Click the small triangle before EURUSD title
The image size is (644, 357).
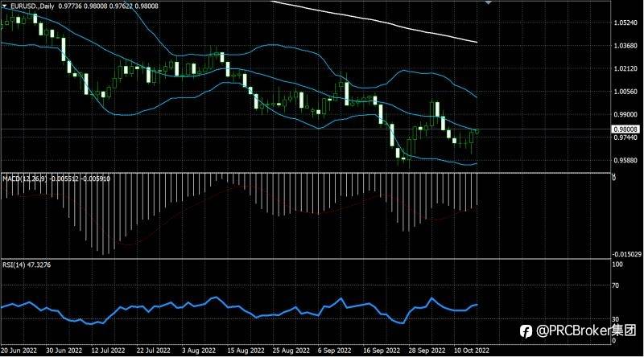[x=5, y=6]
